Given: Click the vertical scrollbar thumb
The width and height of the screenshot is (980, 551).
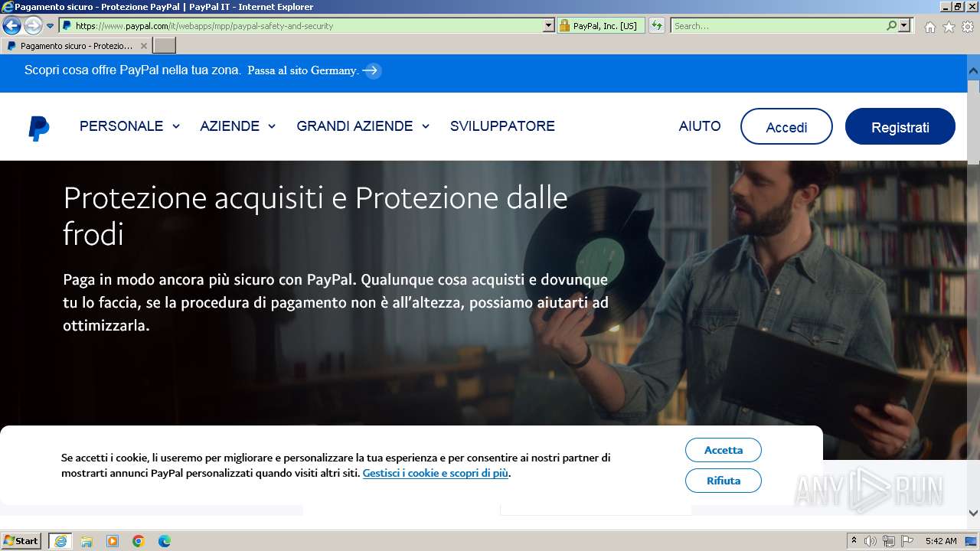Looking at the screenshot, I should [973, 121].
